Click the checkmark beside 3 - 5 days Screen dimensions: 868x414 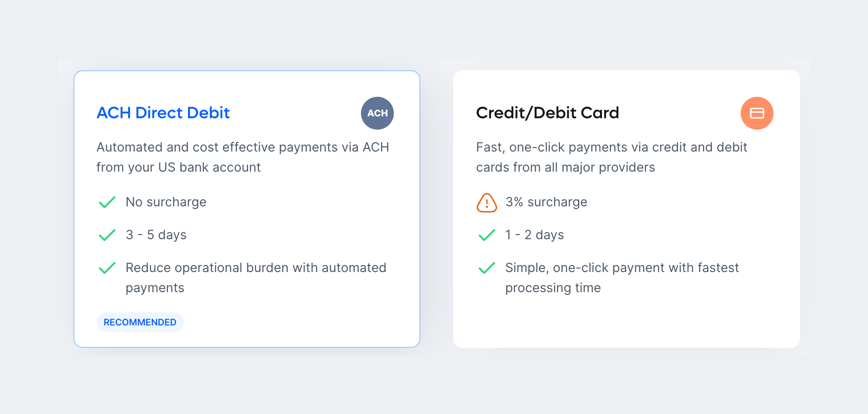107,235
